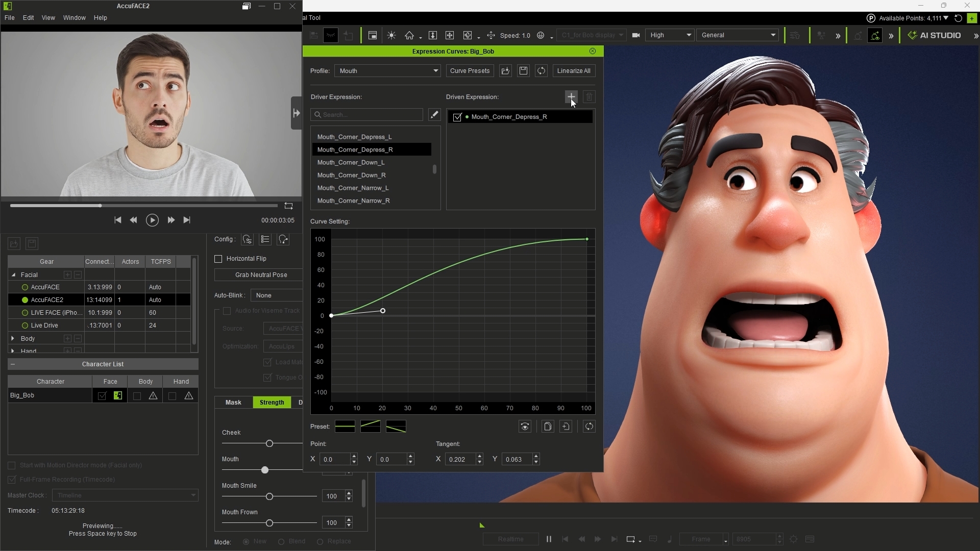This screenshot has width=980, height=551.
Task: Collapse the Facial gear group
Action: point(13,274)
